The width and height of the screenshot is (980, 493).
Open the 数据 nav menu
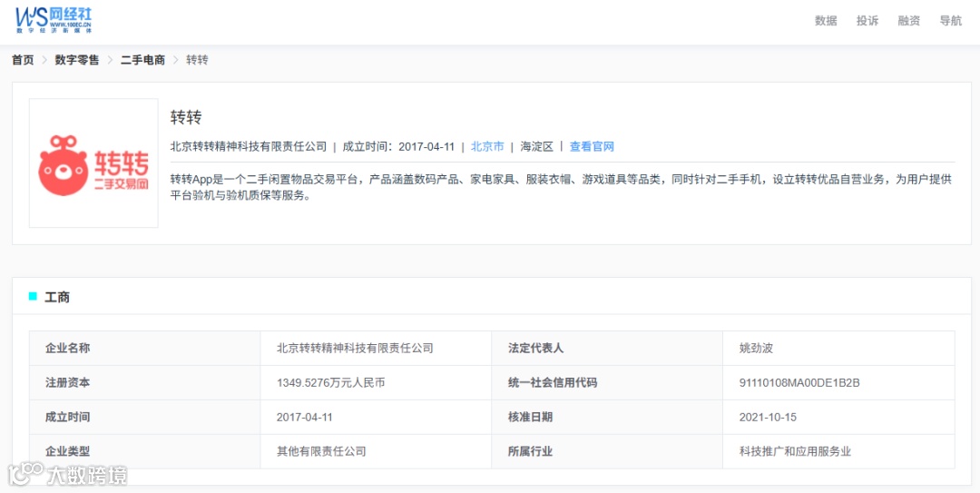826,21
